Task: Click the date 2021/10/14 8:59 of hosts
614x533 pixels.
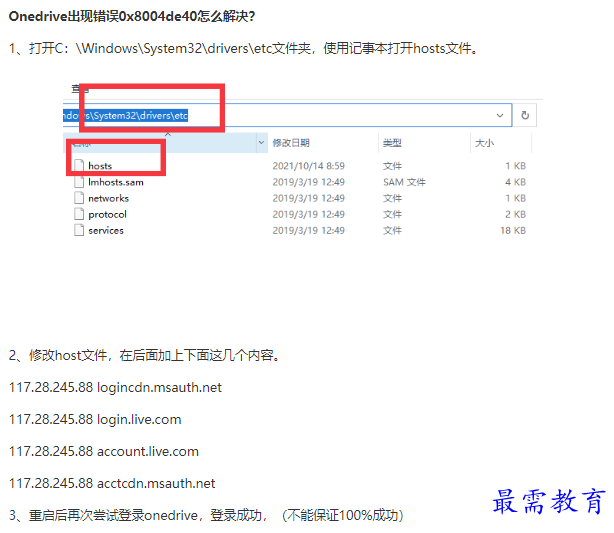Action: coord(309,166)
